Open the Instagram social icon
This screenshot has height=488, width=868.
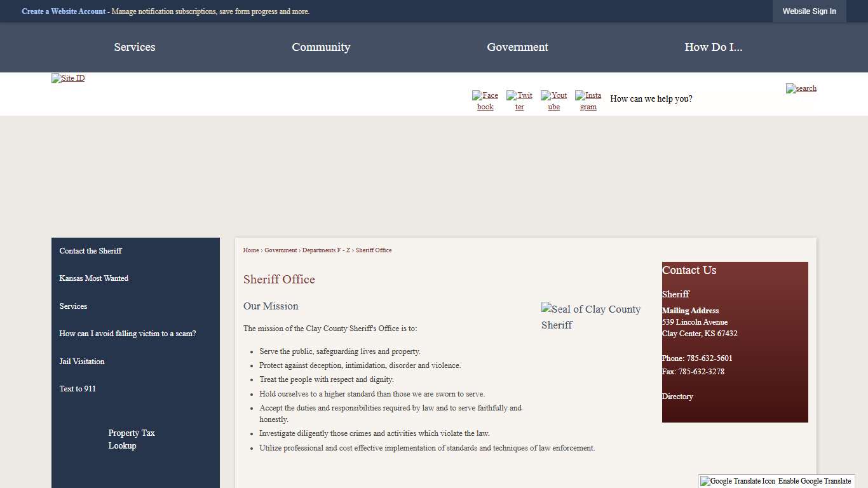pos(588,100)
